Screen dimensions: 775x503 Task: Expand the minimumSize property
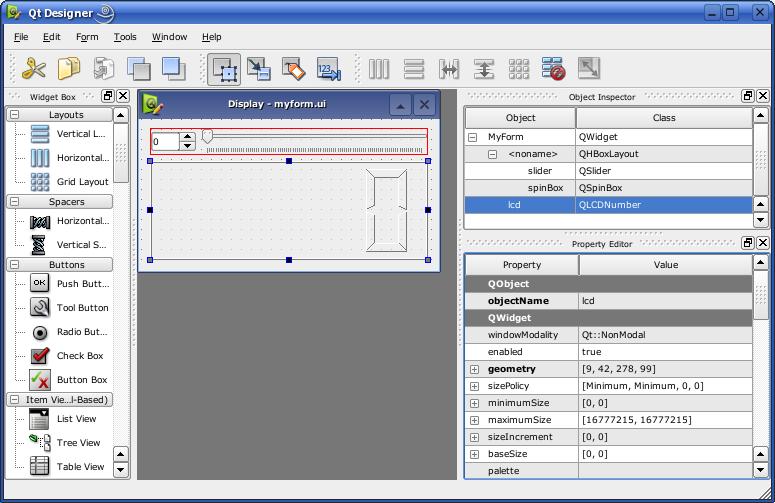coord(474,403)
